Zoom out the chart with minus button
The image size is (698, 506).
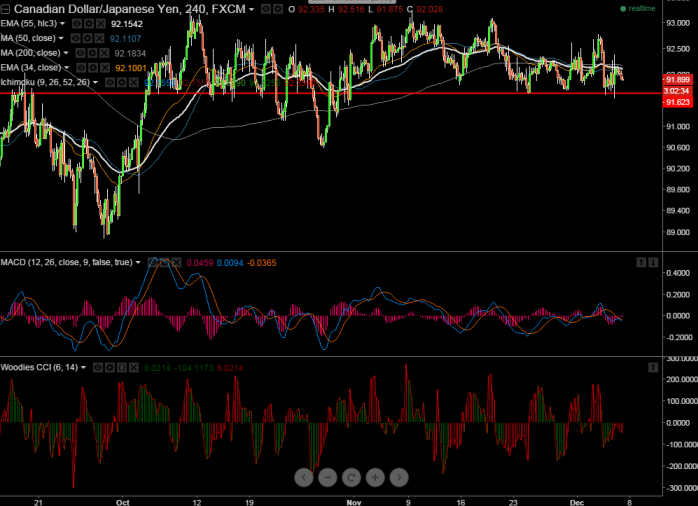[x=328, y=478]
